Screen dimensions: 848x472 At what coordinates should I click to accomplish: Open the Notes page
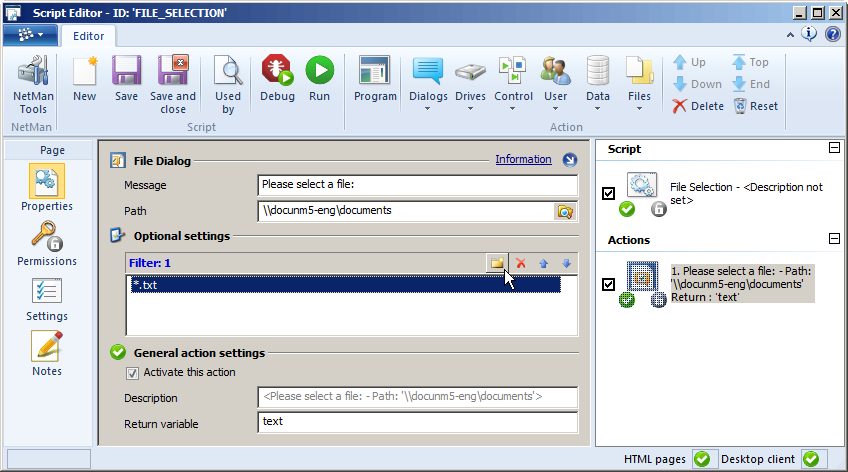point(47,354)
